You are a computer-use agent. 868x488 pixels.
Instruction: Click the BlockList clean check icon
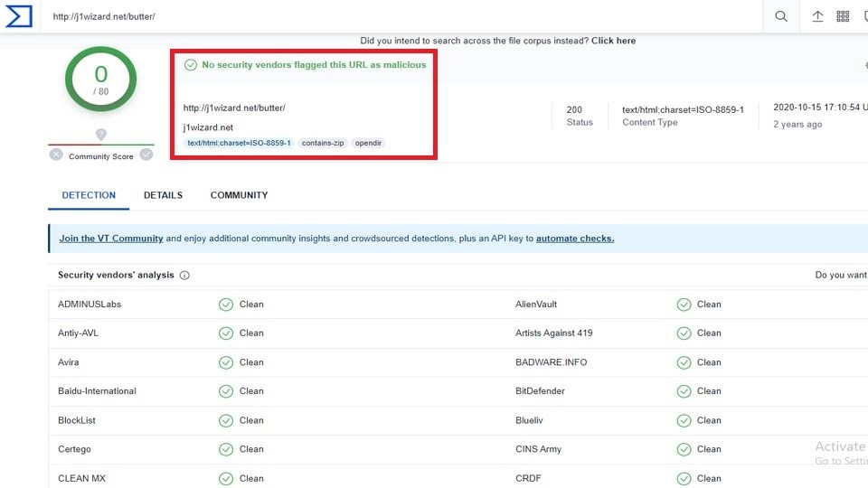[226, 420]
